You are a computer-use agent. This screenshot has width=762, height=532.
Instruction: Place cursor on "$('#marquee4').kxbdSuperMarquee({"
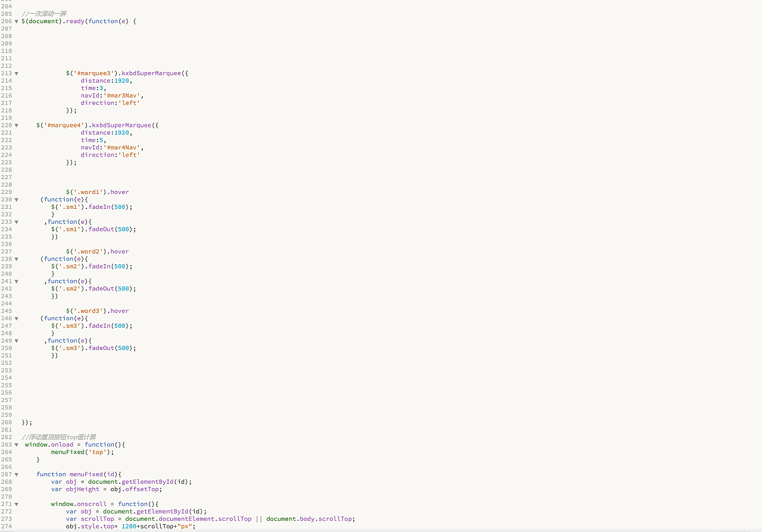point(98,125)
